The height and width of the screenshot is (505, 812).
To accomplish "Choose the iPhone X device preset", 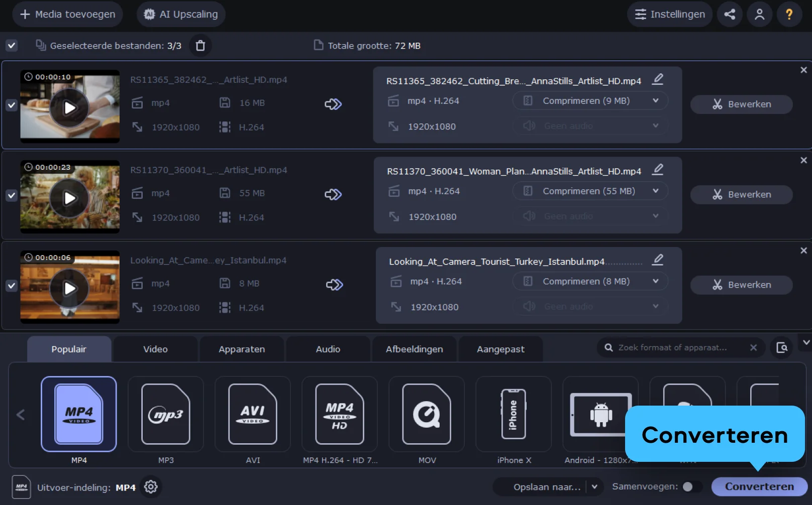I will 514,415.
